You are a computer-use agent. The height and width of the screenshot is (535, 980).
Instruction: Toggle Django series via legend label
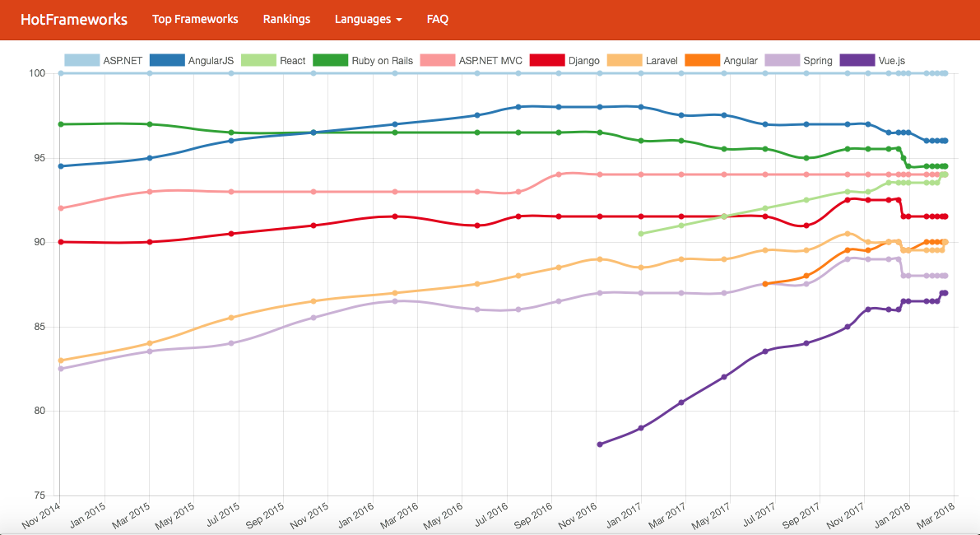tap(583, 61)
